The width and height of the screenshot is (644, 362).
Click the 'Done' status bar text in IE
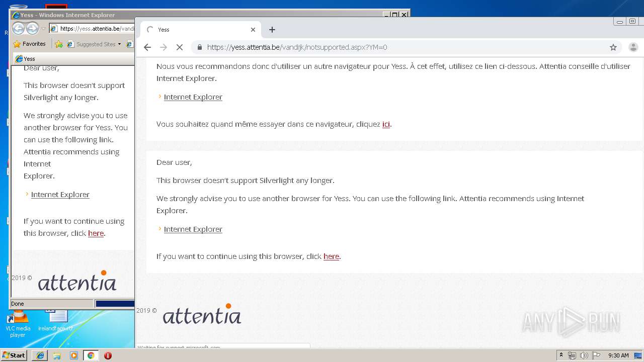18,304
